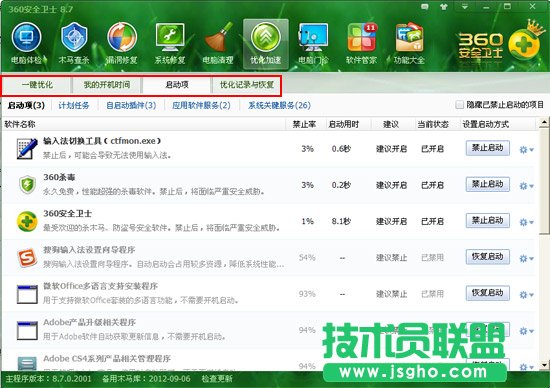This screenshot has height=388, width=550.
Task: Expand gear dropdown for 微软Office row
Action: point(526,295)
